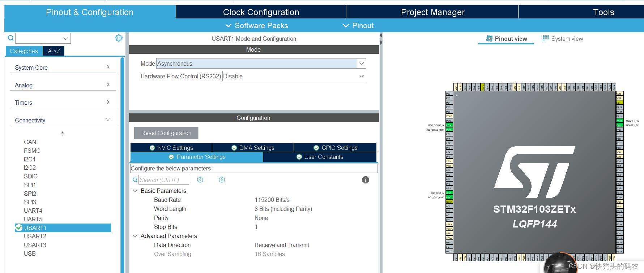Go to next search result arrow
644x273 pixels.
tap(222, 180)
